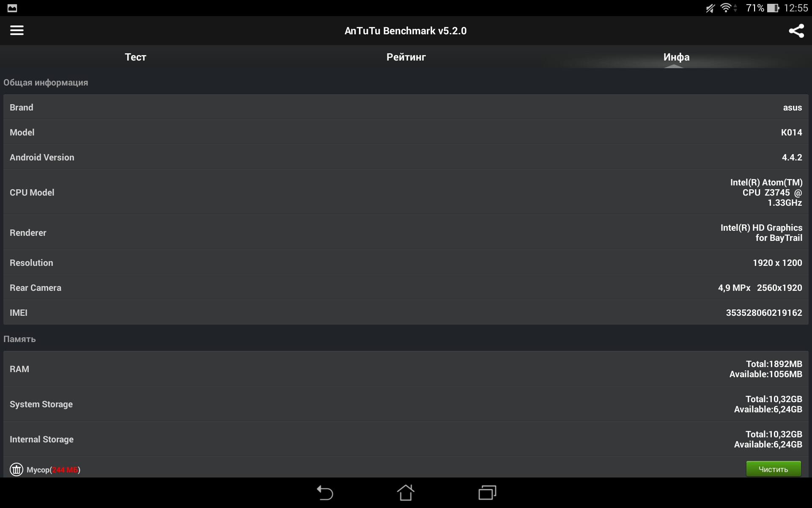Screen dimensions: 812x508
Task: Switch to the Рейтинг tab
Action: (x=406, y=57)
